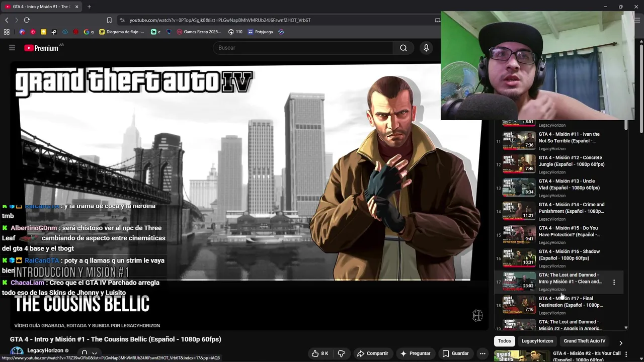Click the magnifier search button
The width and height of the screenshot is (644, 362).
pyautogui.click(x=404, y=48)
